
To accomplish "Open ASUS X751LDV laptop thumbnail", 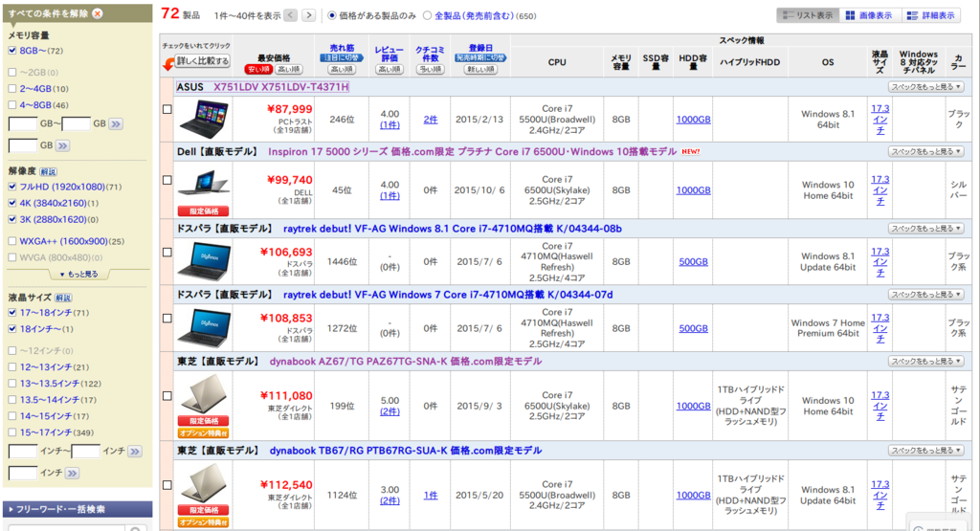I will point(204,119).
